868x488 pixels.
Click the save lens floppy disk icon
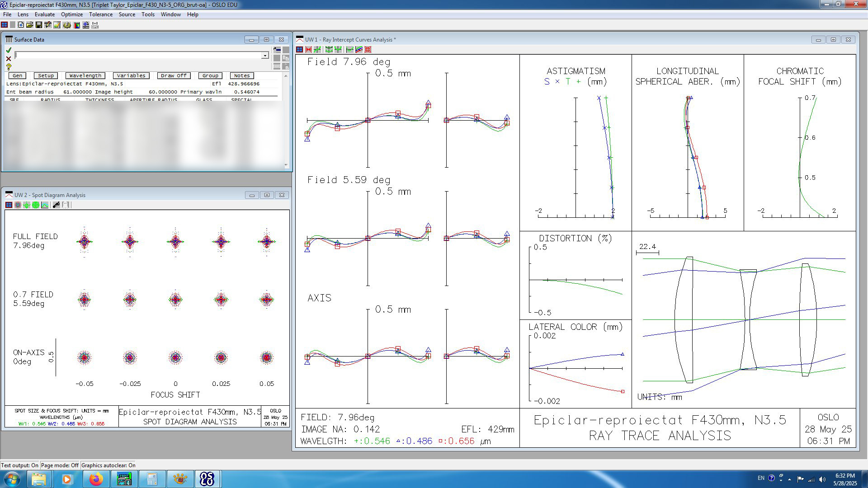(39, 25)
